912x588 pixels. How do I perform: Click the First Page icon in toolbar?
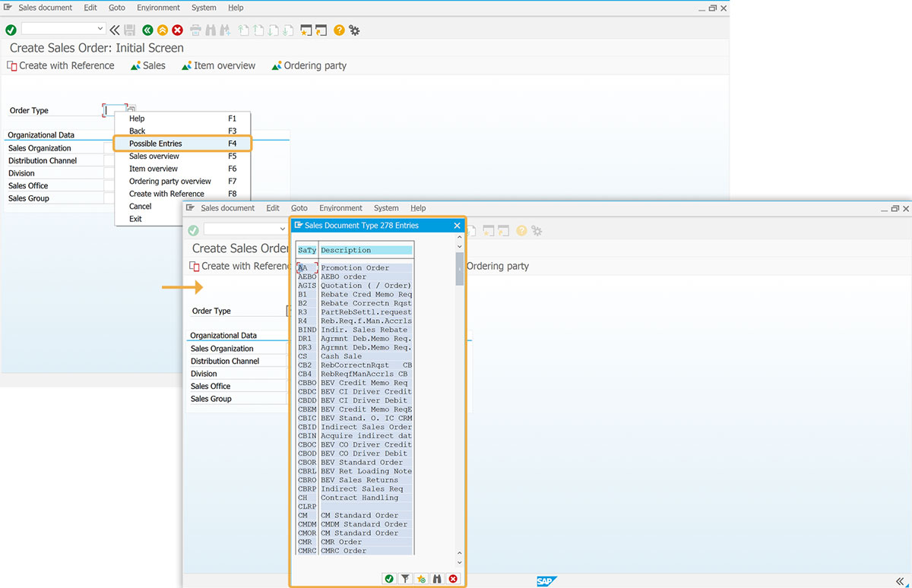coord(244,30)
